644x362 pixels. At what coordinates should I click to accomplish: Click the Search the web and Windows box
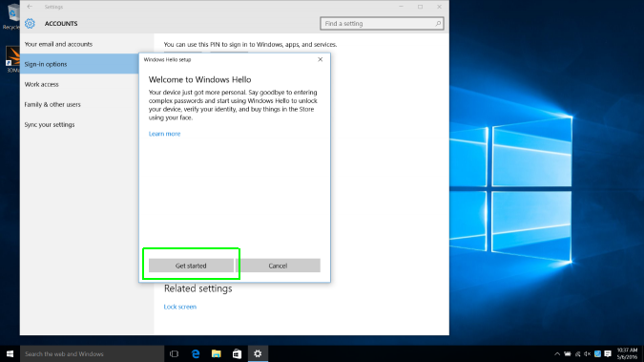(x=92, y=353)
